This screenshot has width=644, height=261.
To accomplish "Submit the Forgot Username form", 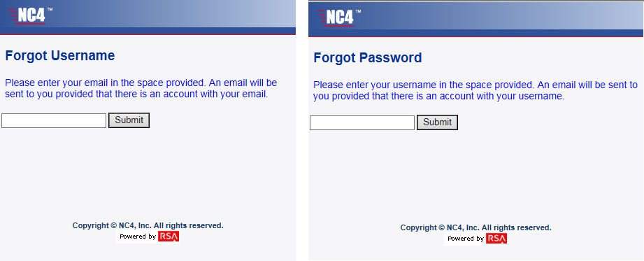I will 129,120.
